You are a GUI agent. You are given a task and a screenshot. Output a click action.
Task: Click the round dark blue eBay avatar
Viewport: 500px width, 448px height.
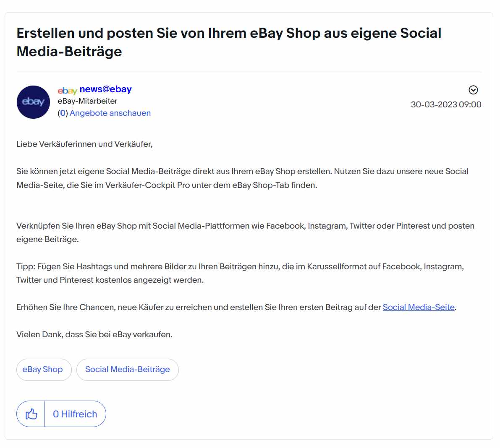(33, 102)
